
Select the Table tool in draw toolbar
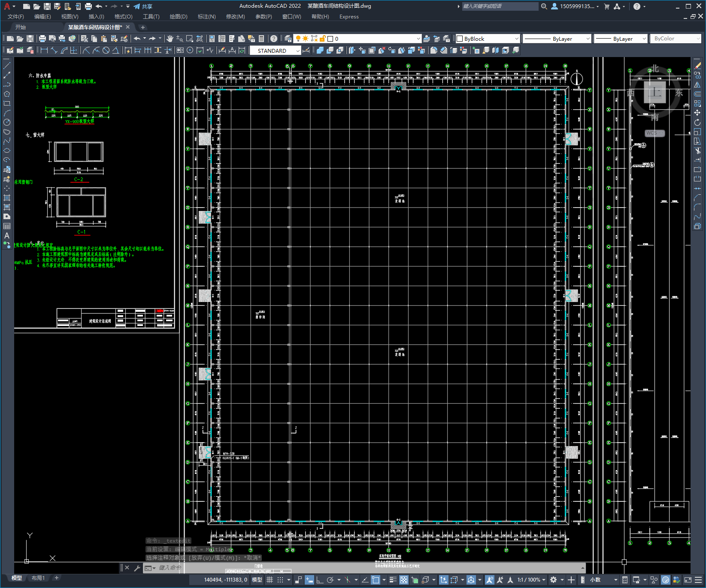(6, 226)
